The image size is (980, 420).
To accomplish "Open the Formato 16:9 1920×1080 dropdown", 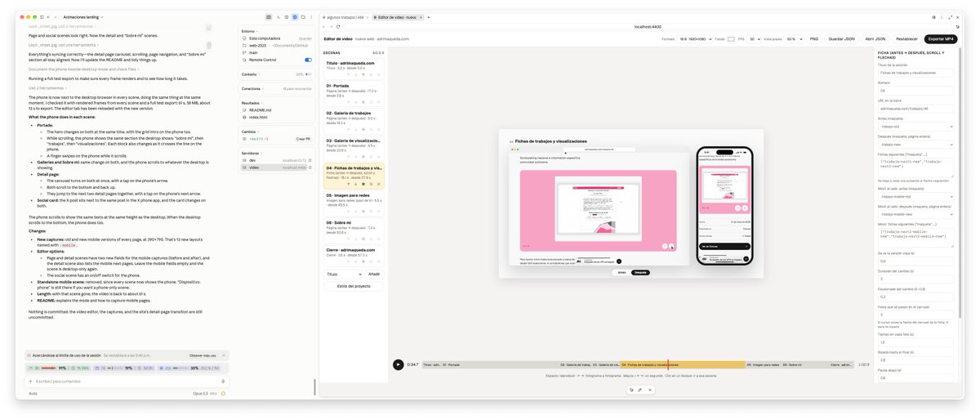I will coord(695,38).
